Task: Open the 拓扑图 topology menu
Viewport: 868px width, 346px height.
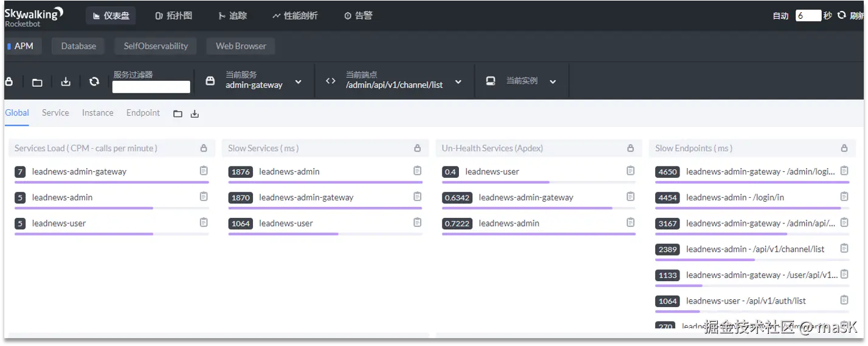Action: (174, 16)
